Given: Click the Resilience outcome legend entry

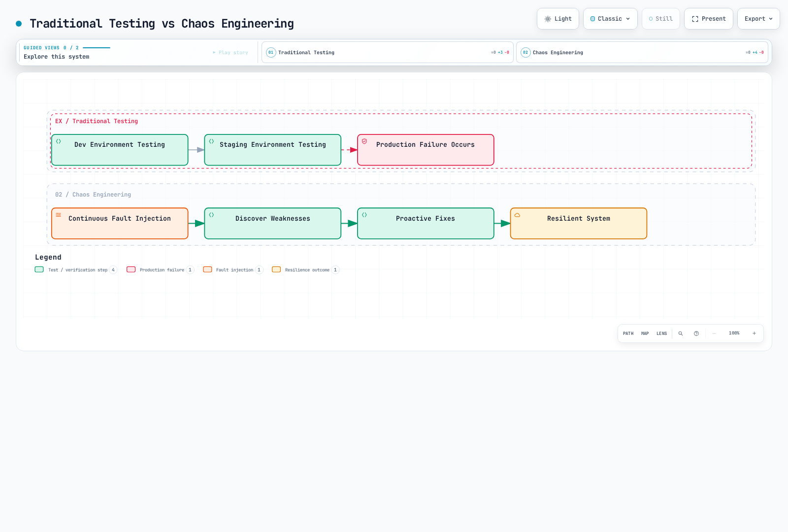Looking at the screenshot, I should coord(305,269).
